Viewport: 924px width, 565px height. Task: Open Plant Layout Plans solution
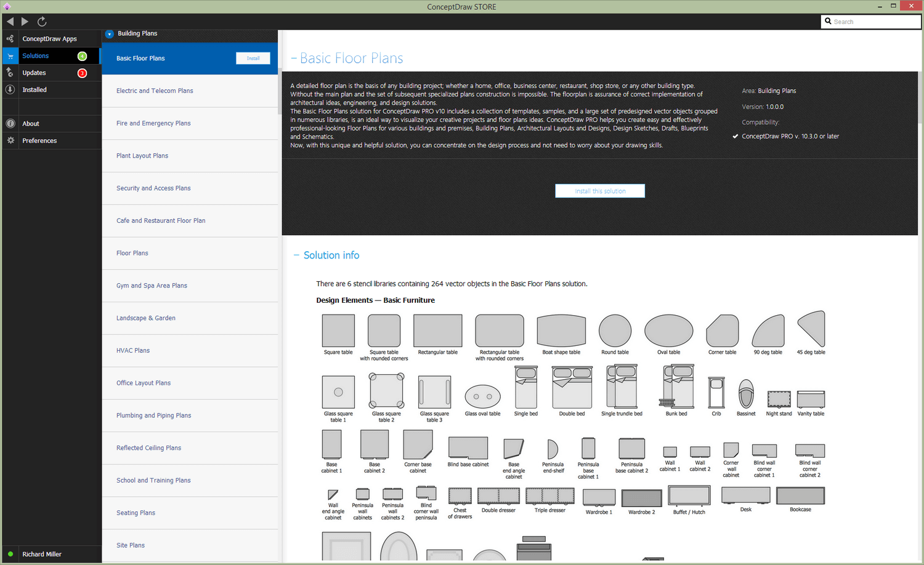click(x=190, y=156)
